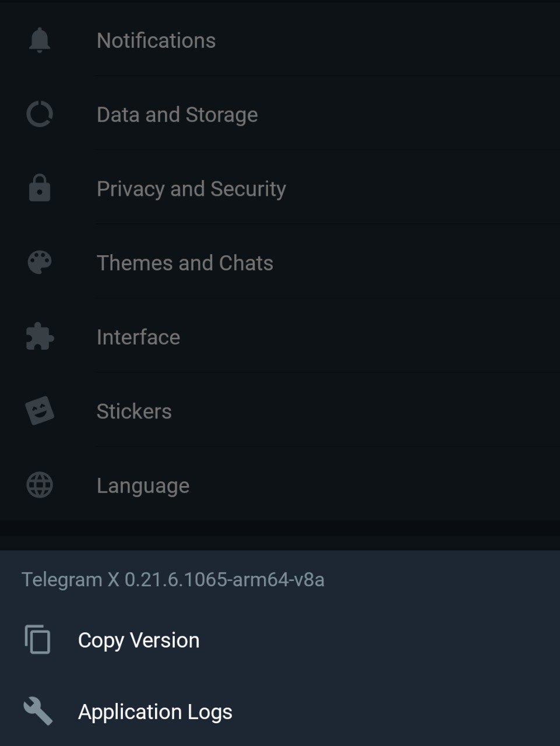
Task: Go to Privacy and Security
Action: point(191,189)
